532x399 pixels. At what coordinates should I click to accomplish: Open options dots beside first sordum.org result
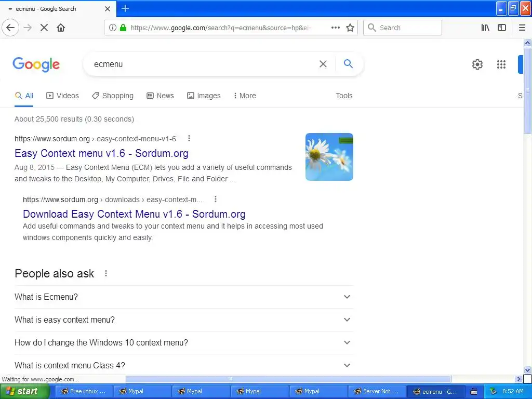coord(189,138)
